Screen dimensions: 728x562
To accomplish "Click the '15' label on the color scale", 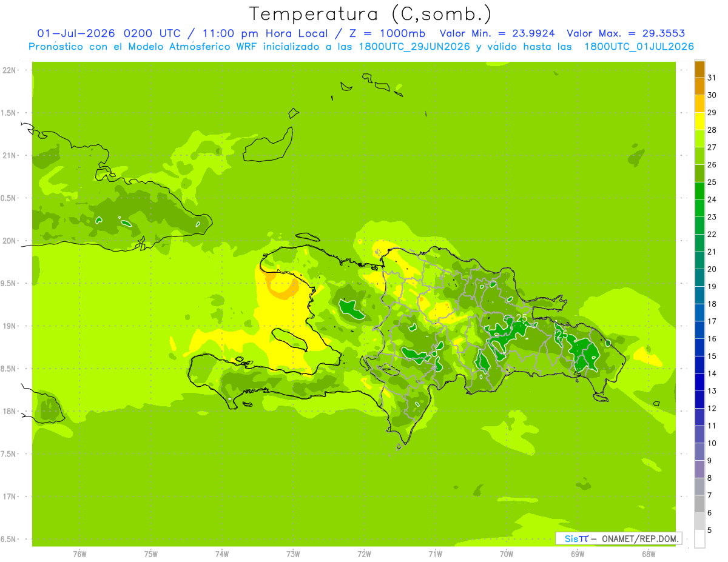I will click(712, 356).
